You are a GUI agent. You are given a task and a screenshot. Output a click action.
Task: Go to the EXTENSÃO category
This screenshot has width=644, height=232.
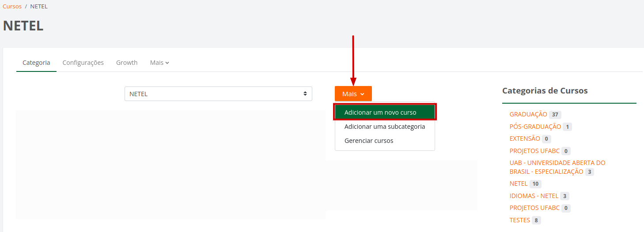(x=525, y=138)
